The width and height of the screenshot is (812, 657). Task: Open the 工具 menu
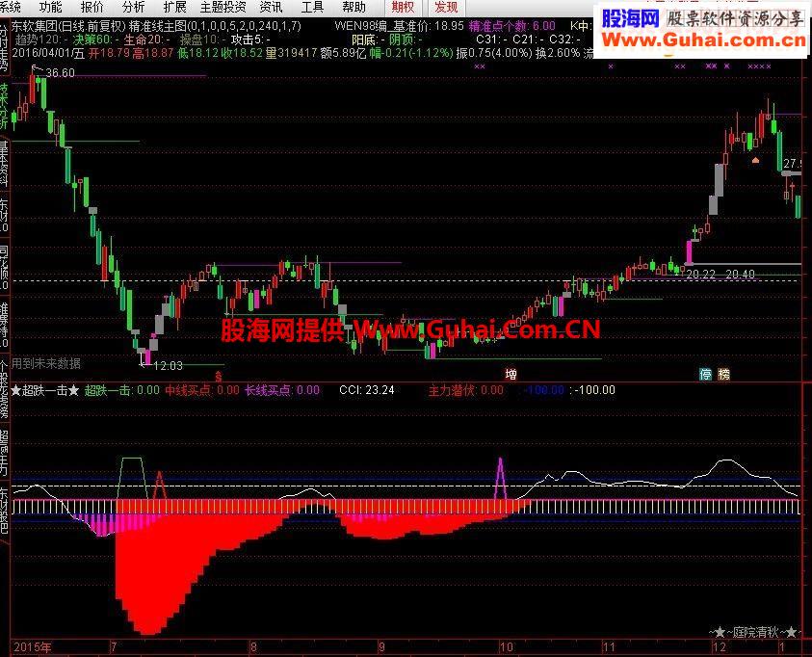(312, 8)
